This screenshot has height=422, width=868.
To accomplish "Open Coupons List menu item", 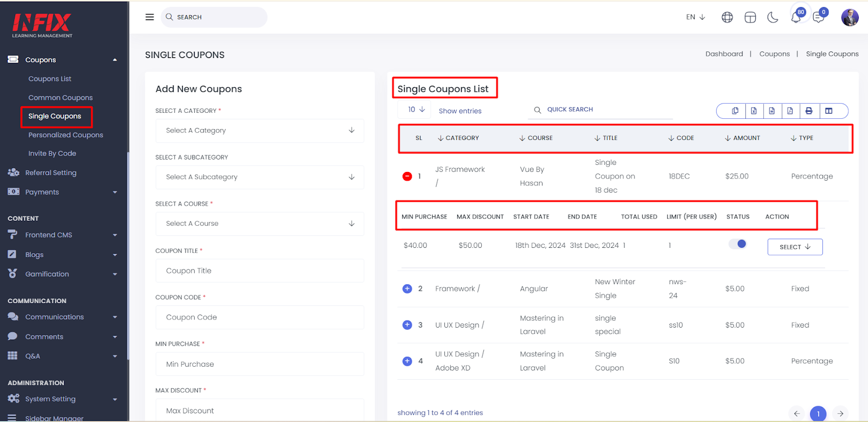I will [50, 79].
